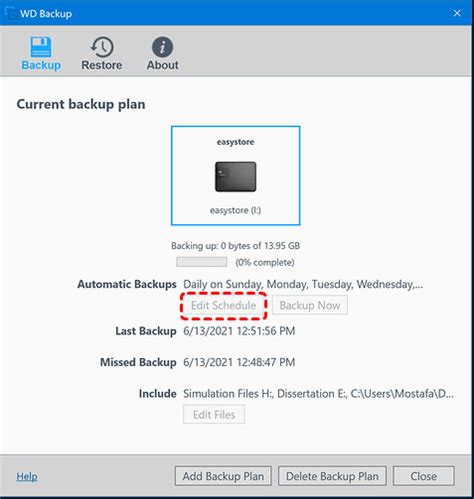Open the Help link
This screenshot has height=499, width=474.
27,476
